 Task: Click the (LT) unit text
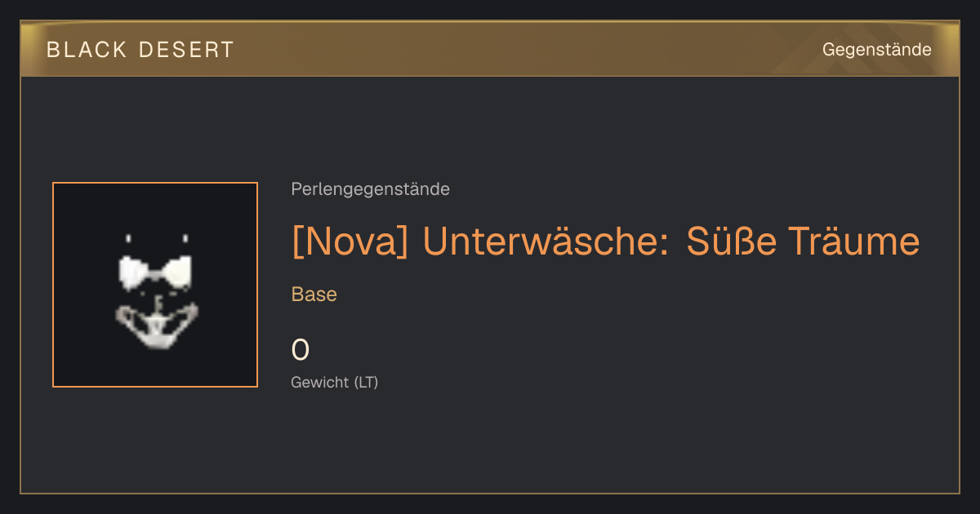point(367,382)
